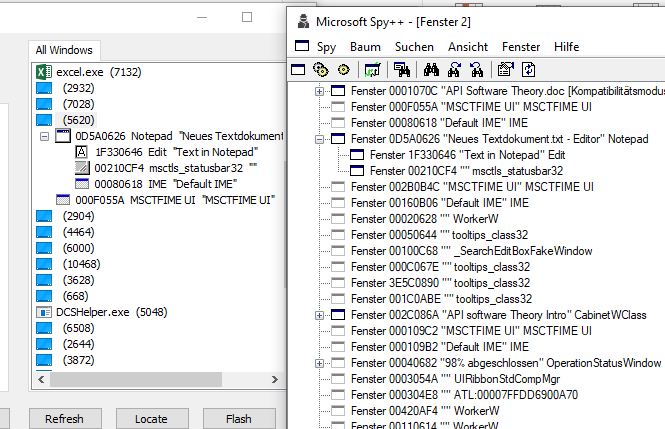Open the Suchen menu
Viewport: 665px width, 429px height.
[414, 47]
